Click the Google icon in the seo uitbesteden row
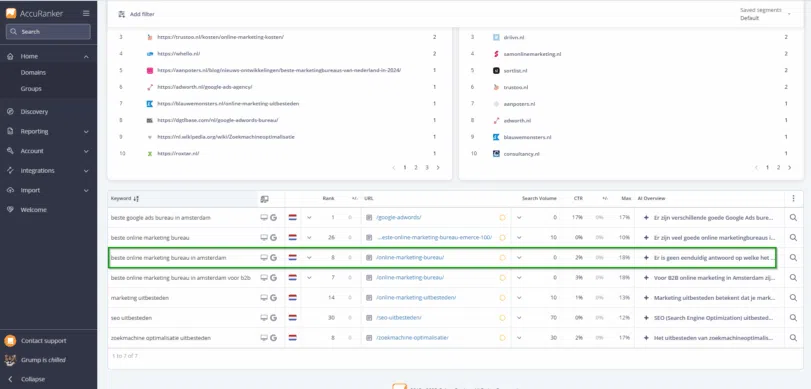Image resolution: width=811 pixels, height=389 pixels. tap(274, 318)
